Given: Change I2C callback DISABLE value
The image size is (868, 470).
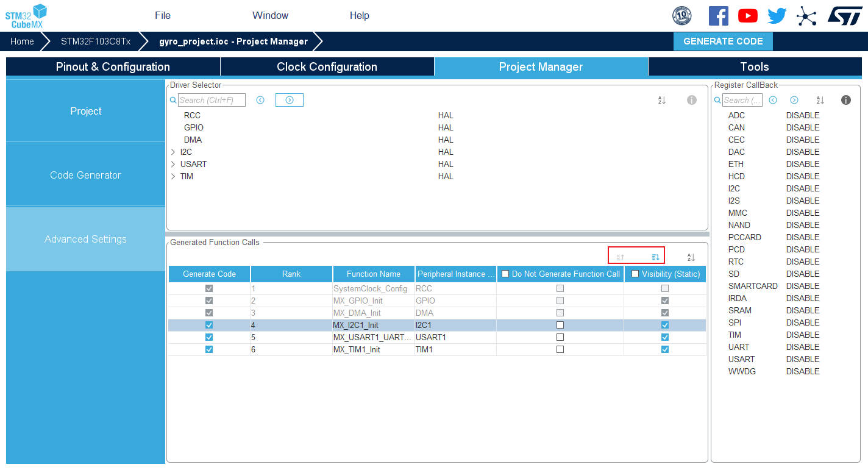Looking at the screenshot, I should [803, 188].
